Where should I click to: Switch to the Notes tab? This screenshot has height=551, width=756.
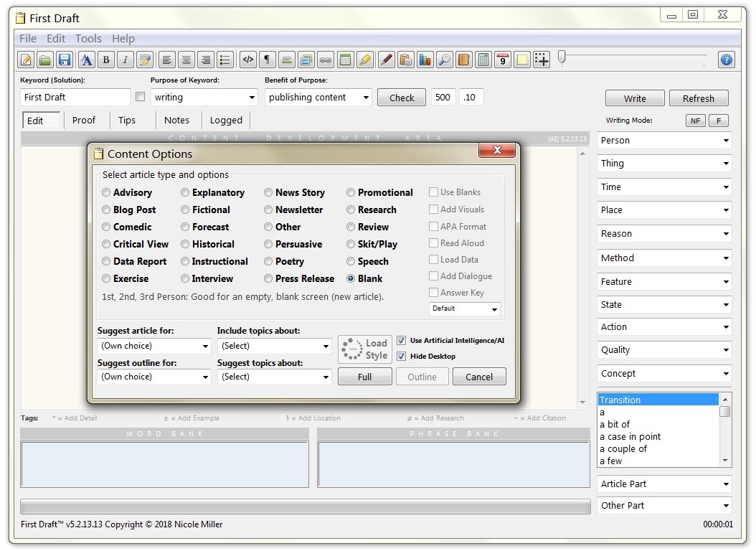pos(176,121)
